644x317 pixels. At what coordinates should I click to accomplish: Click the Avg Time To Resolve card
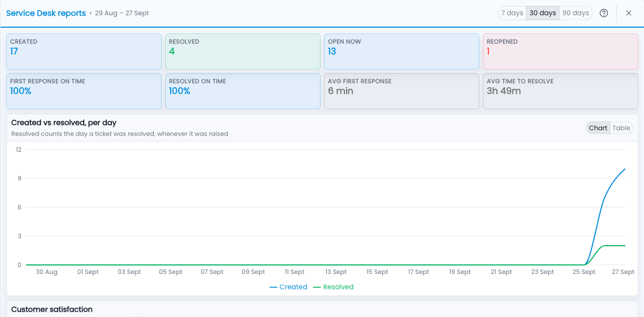pyautogui.click(x=561, y=91)
